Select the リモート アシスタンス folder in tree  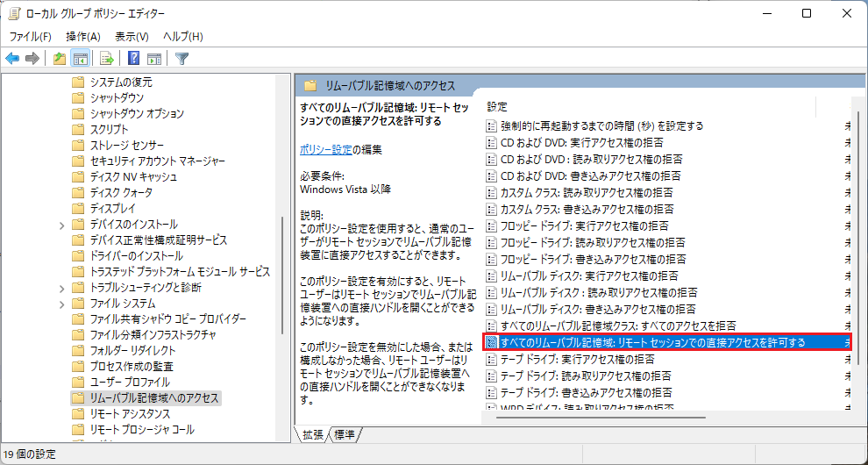[x=130, y=413]
